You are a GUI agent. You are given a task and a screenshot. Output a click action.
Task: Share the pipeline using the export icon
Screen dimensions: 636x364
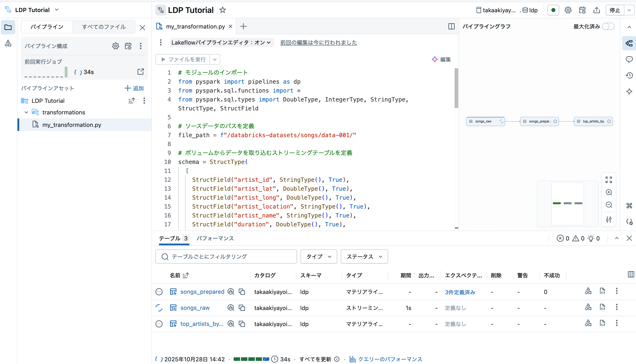click(597, 10)
